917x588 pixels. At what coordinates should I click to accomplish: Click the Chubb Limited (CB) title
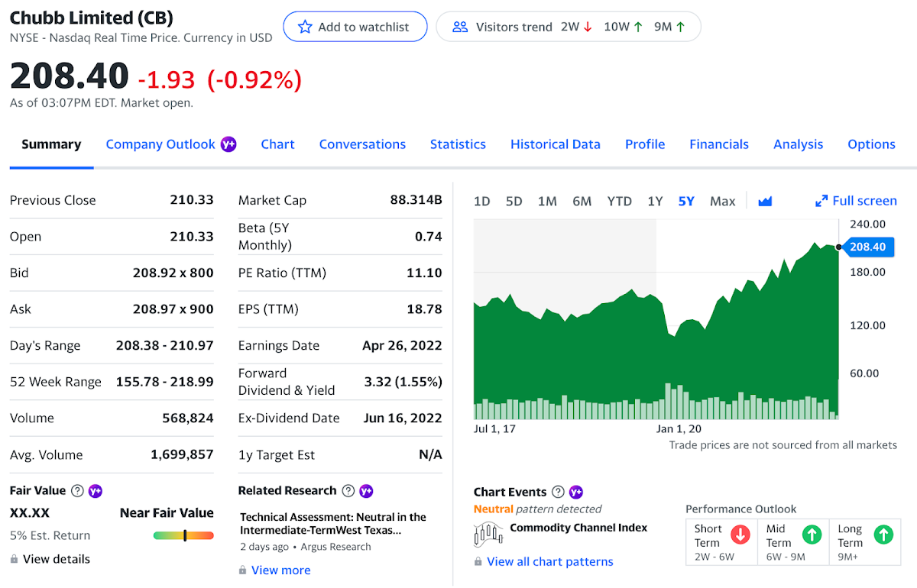(x=92, y=18)
